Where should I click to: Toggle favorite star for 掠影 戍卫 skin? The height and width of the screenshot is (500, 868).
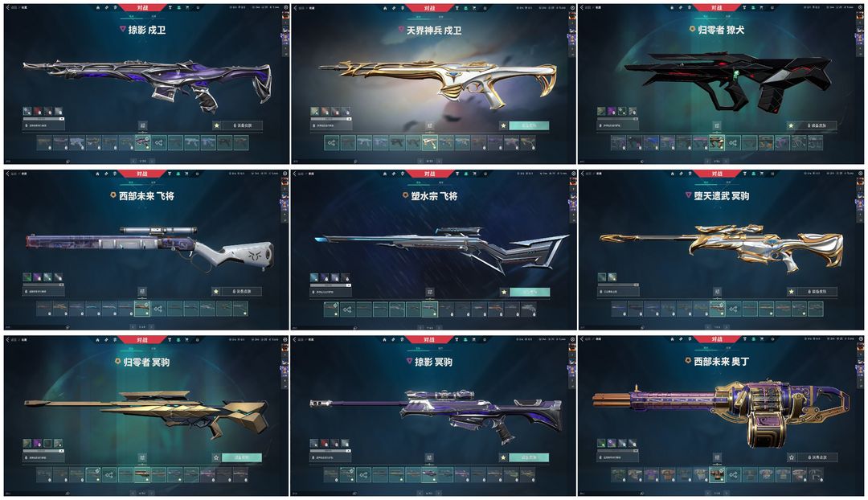216,125
